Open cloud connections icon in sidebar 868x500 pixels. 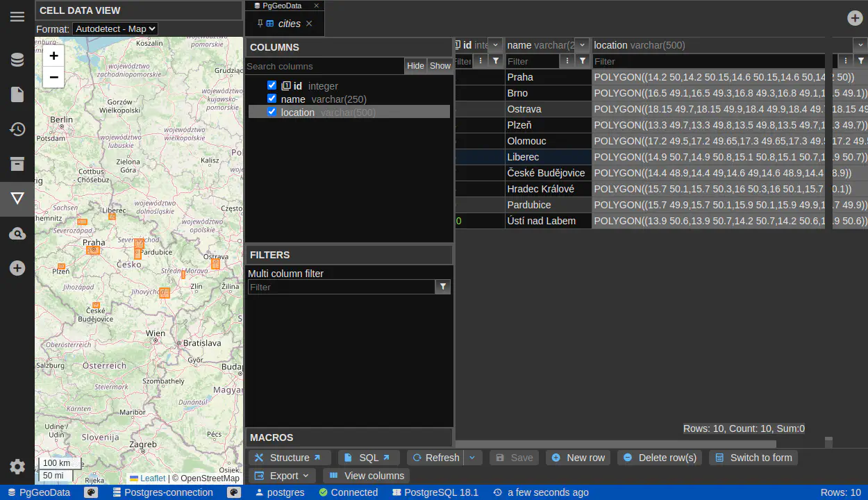click(x=17, y=233)
